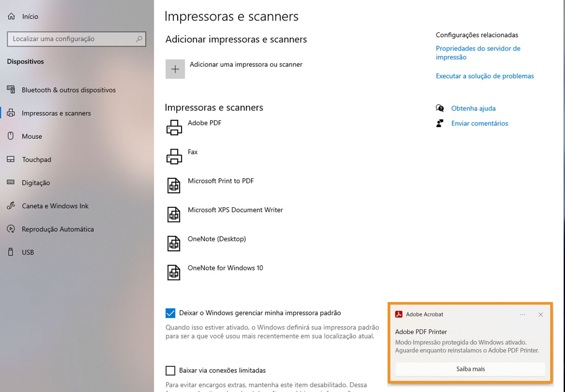Image resolution: width=565 pixels, height=392 pixels.
Task: Open USB settings via its sidebar icon
Action: [11, 252]
